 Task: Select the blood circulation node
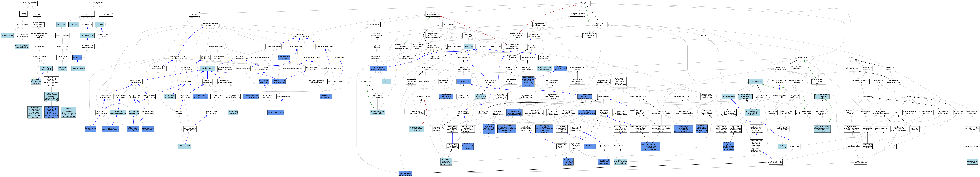pyautogui.click(x=482, y=46)
